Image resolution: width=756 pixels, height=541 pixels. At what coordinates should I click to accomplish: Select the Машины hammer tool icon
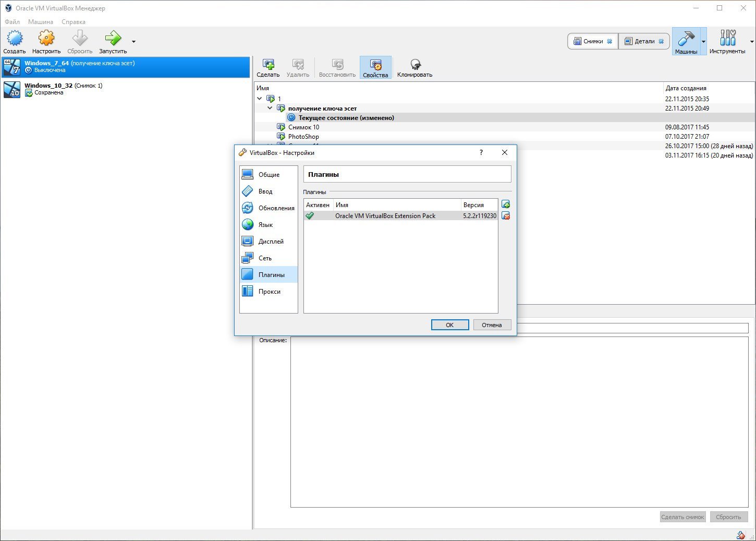pos(686,41)
